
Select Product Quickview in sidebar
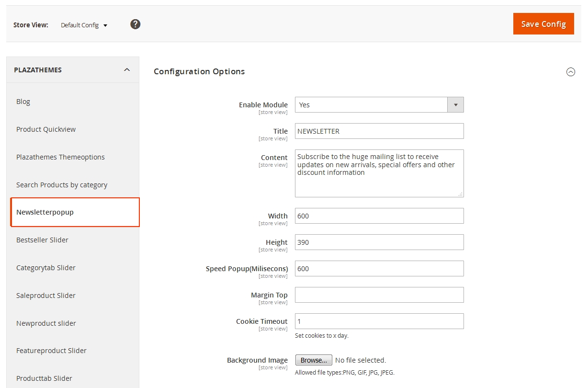[x=46, y=129]
